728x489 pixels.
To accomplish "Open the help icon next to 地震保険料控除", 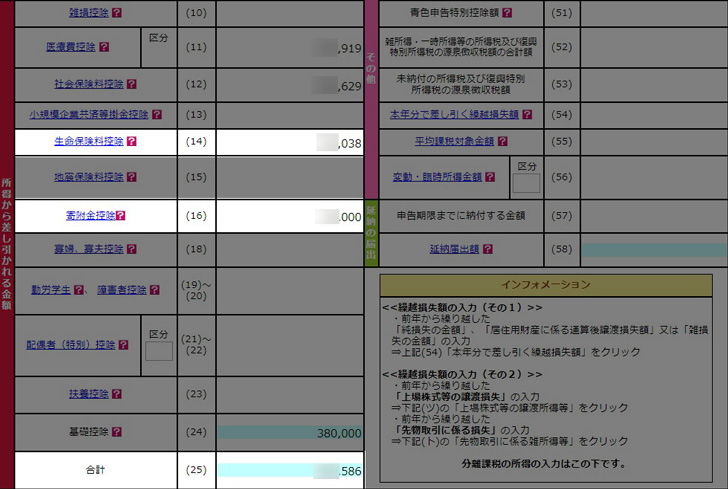I will (132, 178).
